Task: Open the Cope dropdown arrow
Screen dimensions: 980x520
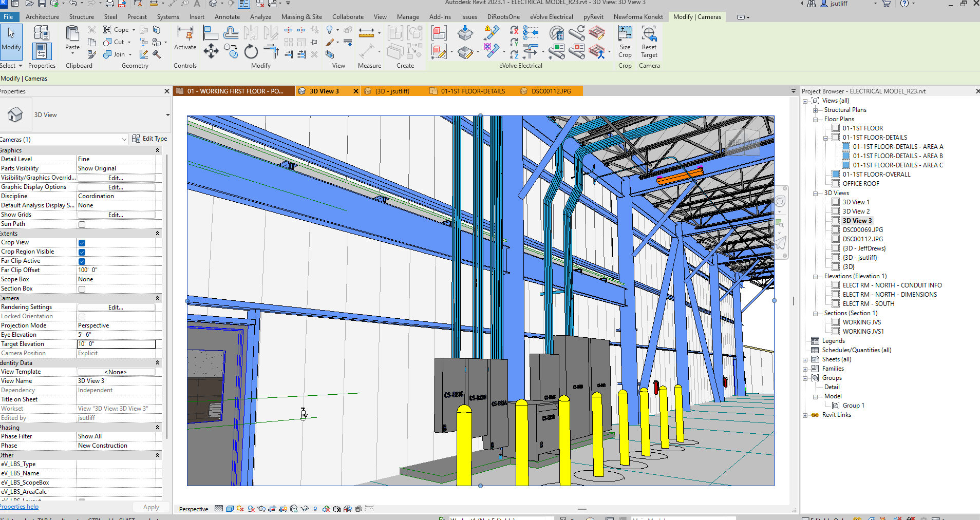Action: (x=134, y=30)
